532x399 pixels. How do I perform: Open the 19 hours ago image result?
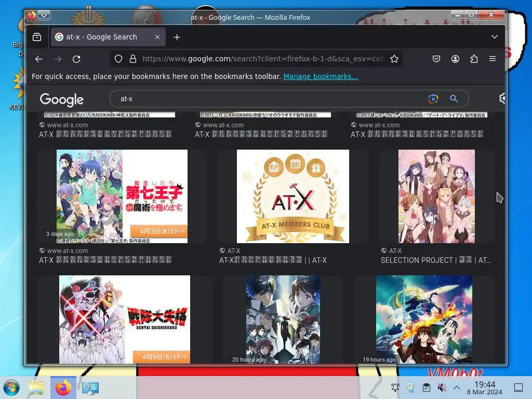(424, 320)
